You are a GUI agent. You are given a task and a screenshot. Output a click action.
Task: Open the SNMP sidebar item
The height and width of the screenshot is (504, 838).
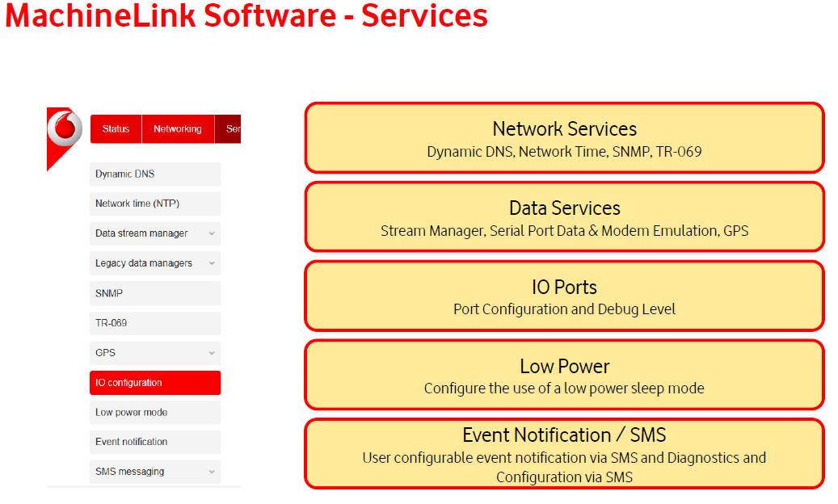(155, 293)
